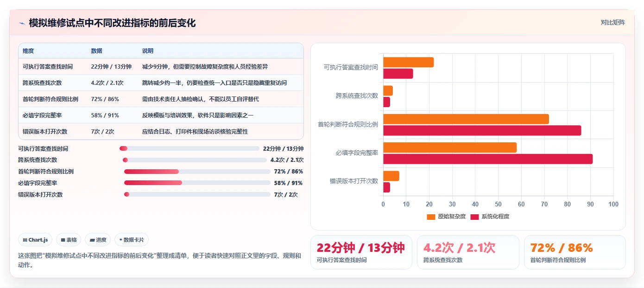644x288 pixels.
Task: Click the description paragraph starting 这张图把
Action: (x=159, y=260)
